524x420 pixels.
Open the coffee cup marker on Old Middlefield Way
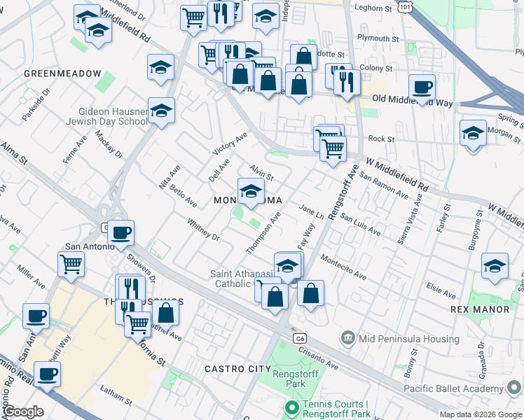422,89
